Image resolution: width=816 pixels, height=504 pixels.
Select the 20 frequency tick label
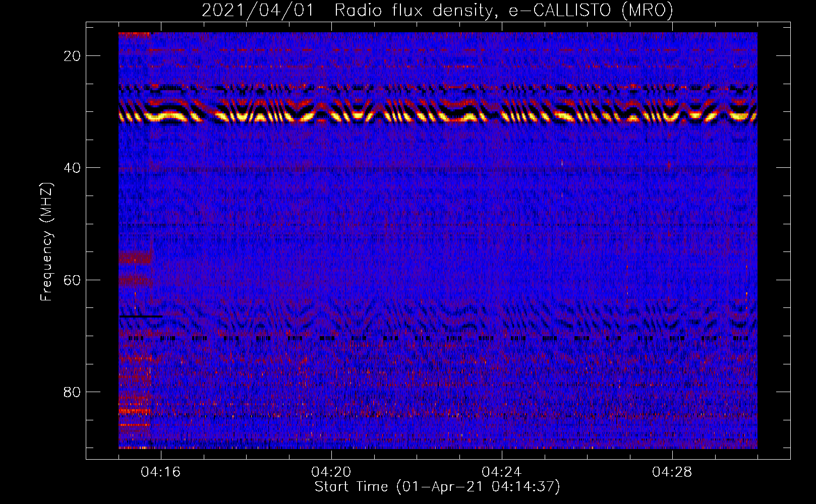[73, 56]
